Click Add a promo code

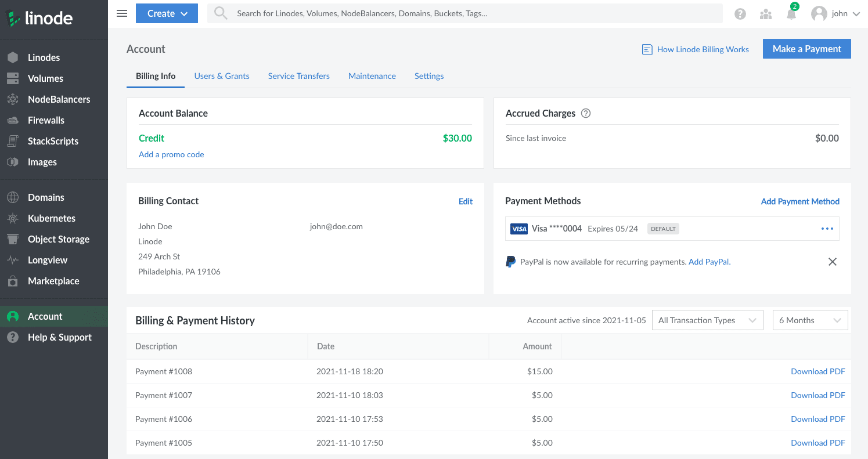coord(171,154)
